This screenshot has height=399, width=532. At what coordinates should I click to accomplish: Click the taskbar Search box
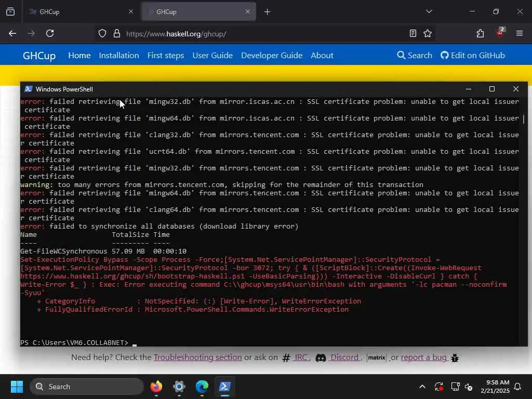(87, 387)
